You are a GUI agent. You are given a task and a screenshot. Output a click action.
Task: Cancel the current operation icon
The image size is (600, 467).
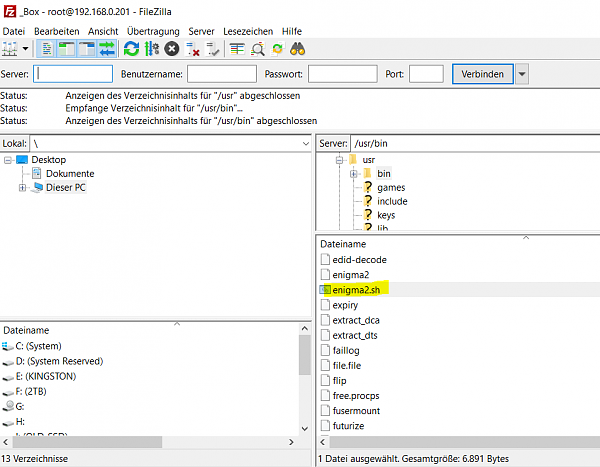click(x=172, y=48)
